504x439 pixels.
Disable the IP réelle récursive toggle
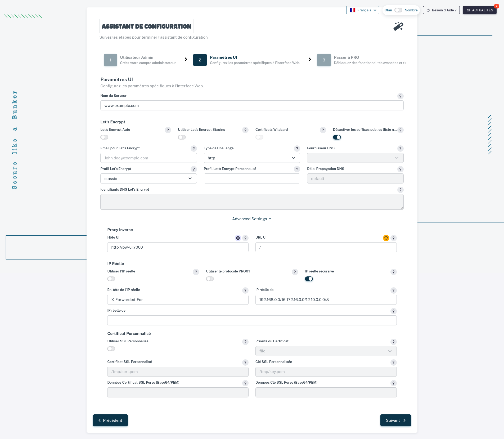click(309, 279)
